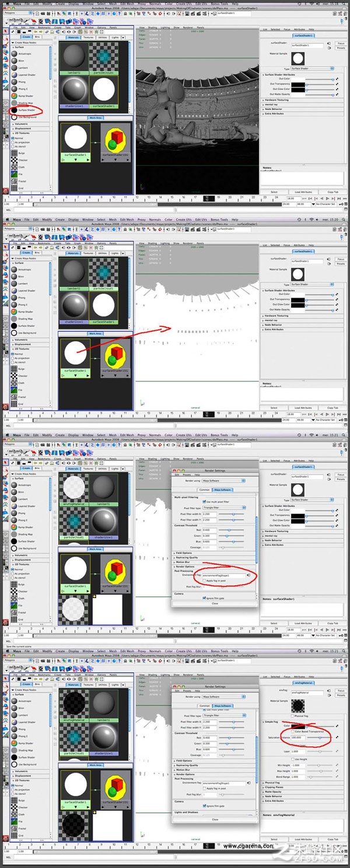The width and height of the screenshot is (350, 868).
Task: Click Use Background icon in first screenshot
Action: [14, 117]
